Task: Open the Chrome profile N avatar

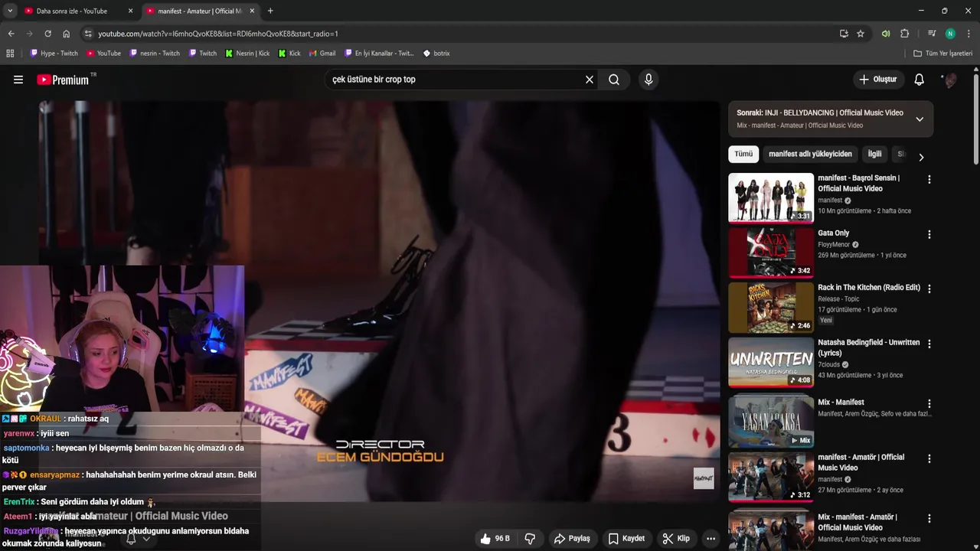Action: (950, 34)
